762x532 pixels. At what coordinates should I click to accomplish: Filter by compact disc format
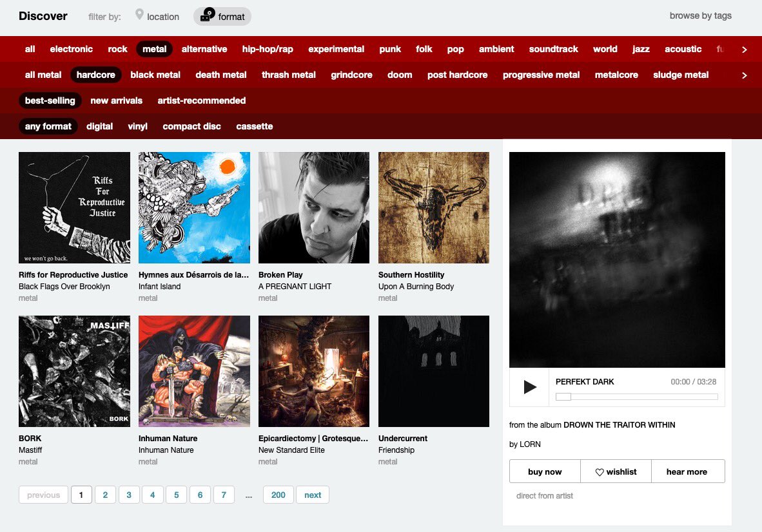[x=192, y=126]
